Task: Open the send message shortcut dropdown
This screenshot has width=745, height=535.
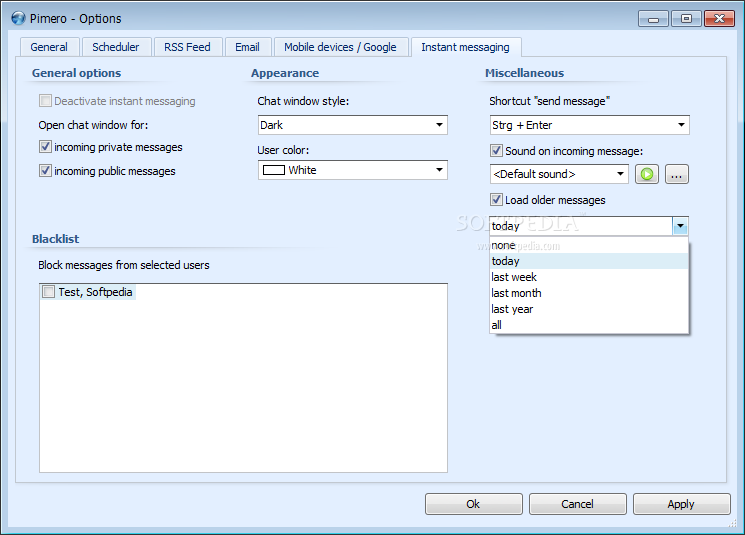Action: [x=681, y=125]
